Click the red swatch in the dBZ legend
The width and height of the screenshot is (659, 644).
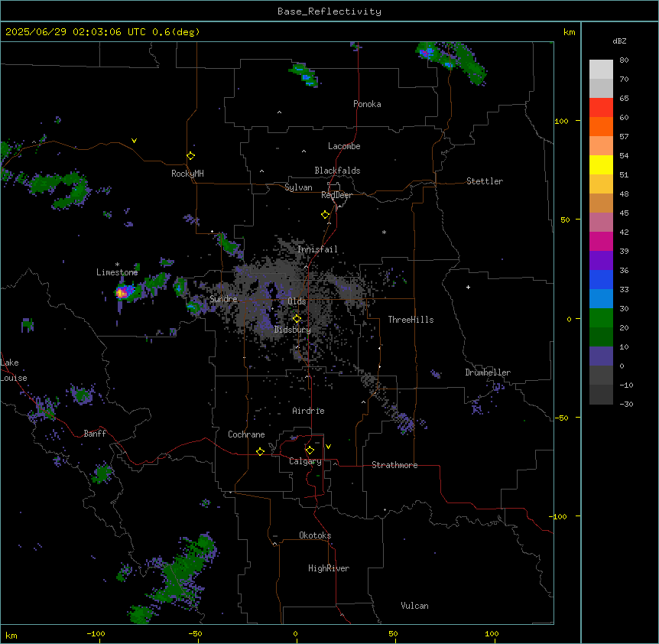click(x=601, y=108)
